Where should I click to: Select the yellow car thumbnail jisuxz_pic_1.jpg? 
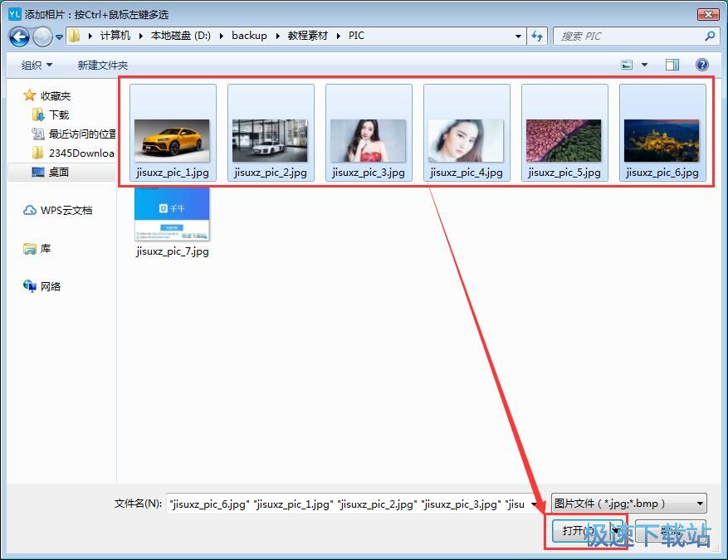click(x=172, y=140)
